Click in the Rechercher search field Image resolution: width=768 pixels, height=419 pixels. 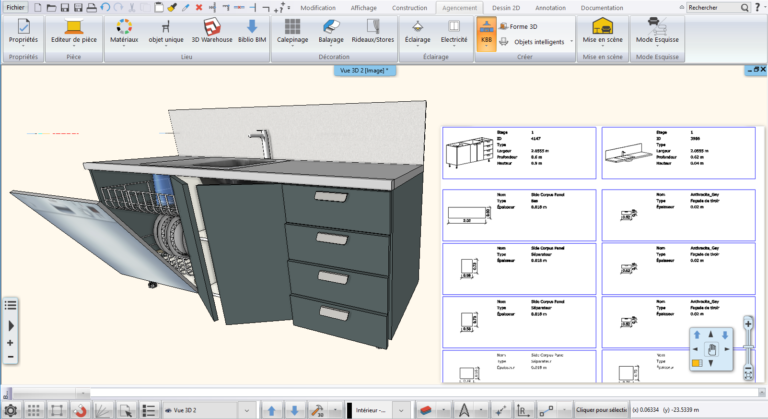(713, 8)
